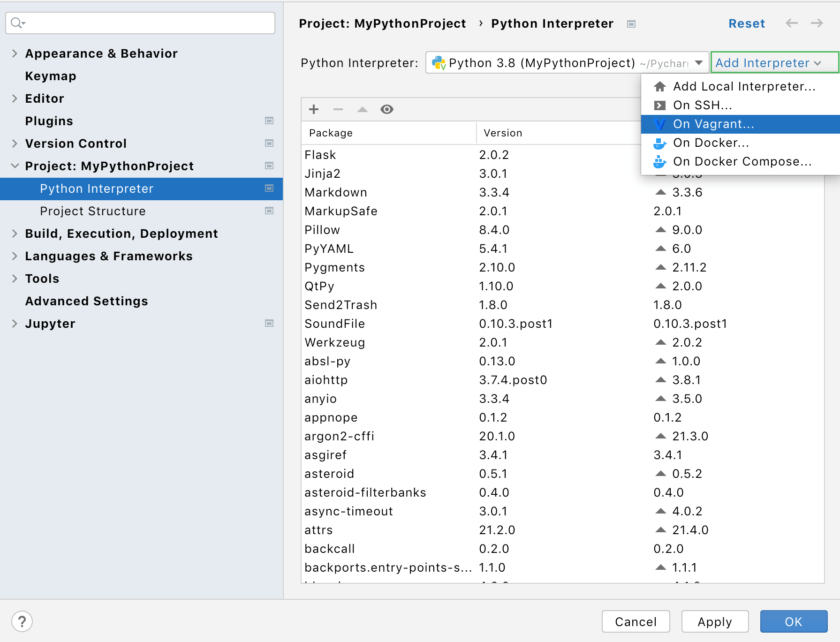Open the Python Interpreter dropdown
The height and width of the screenshot is (642, 840).
(567, 63)
